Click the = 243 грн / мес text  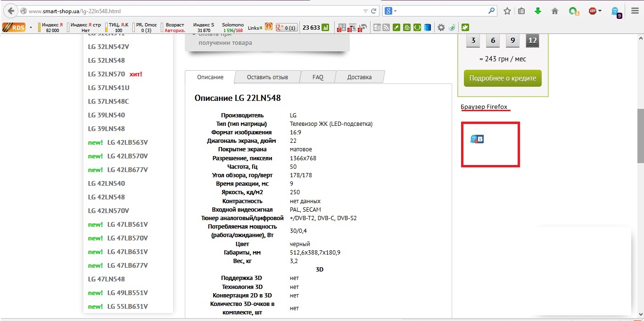tap(503, 59)
